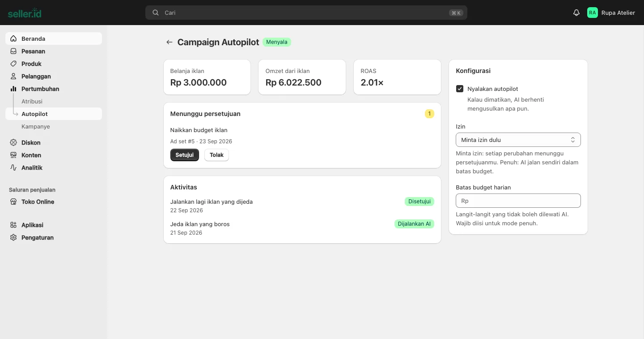Select Autopilot in the sidebar

pos(54,114)
